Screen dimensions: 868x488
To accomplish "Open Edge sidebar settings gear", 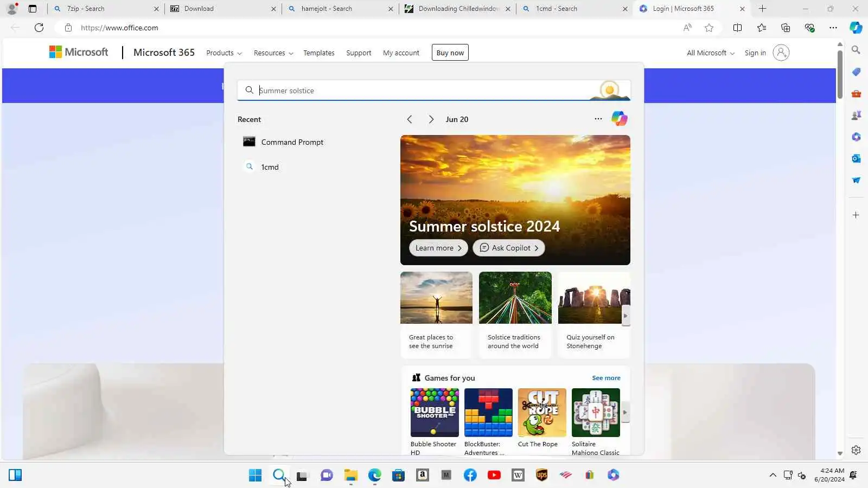I will pyautogui.click(x=856, y=450).
